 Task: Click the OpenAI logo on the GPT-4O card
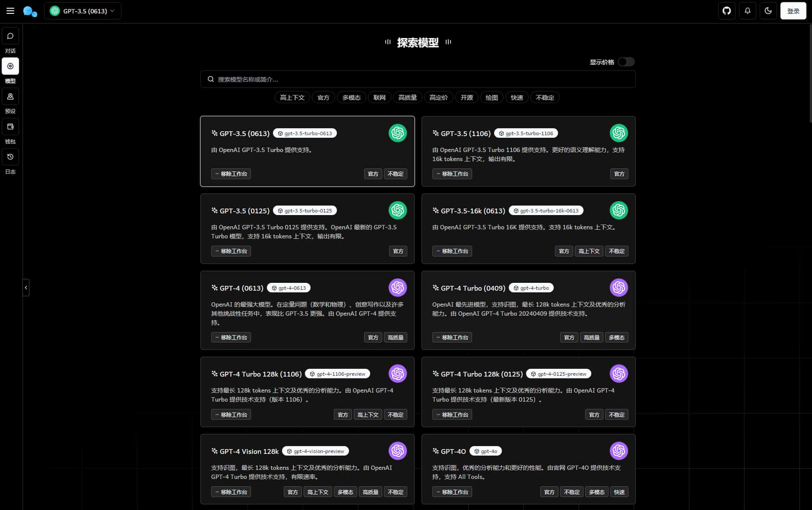coord(619,451)
